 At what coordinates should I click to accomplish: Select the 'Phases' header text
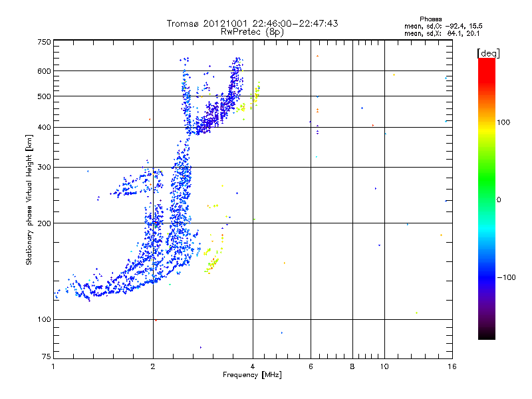click(x=430, y=19)
